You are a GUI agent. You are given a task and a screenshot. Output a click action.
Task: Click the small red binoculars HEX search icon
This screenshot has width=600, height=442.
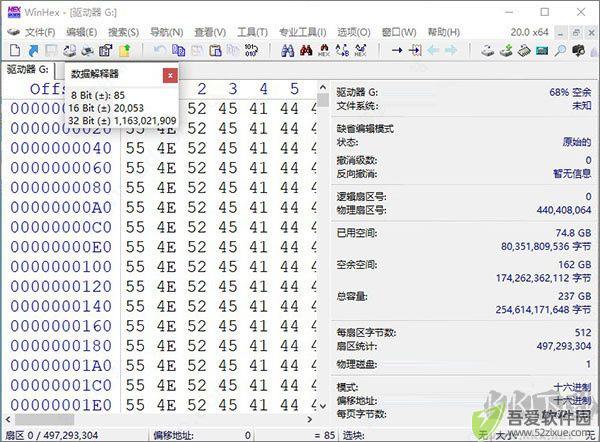[324, 50]
